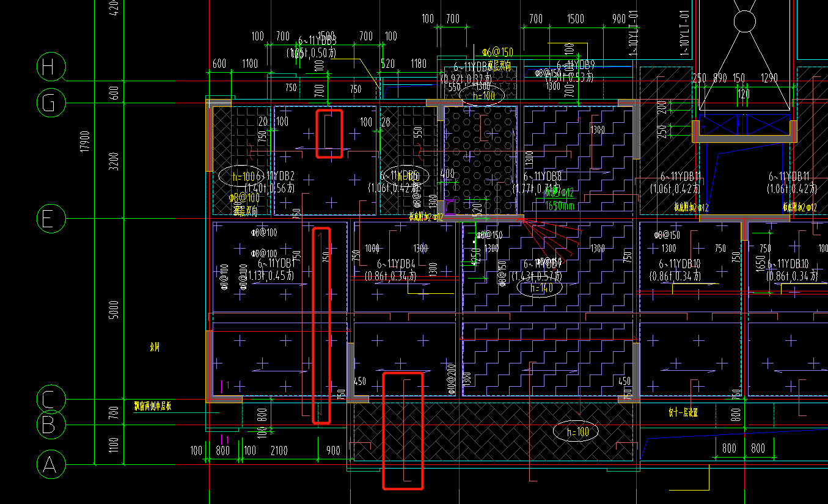Click the 1290 dimension text

[769, 78]
